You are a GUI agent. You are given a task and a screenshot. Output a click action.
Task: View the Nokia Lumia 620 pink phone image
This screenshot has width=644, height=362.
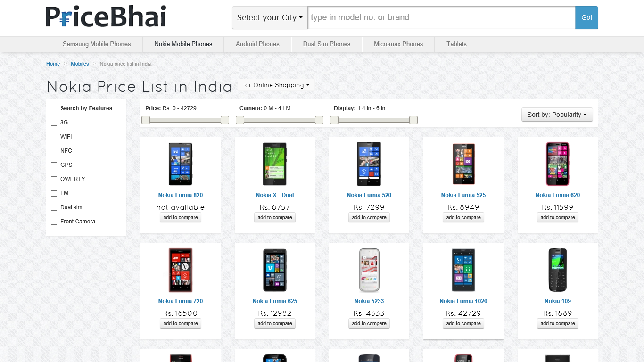[x=558, y=164]
